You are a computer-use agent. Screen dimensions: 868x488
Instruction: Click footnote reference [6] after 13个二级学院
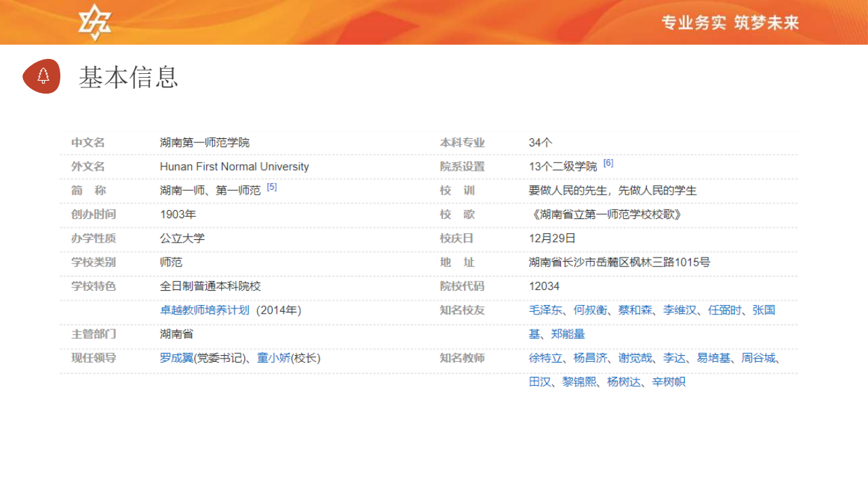pos(608,163)
